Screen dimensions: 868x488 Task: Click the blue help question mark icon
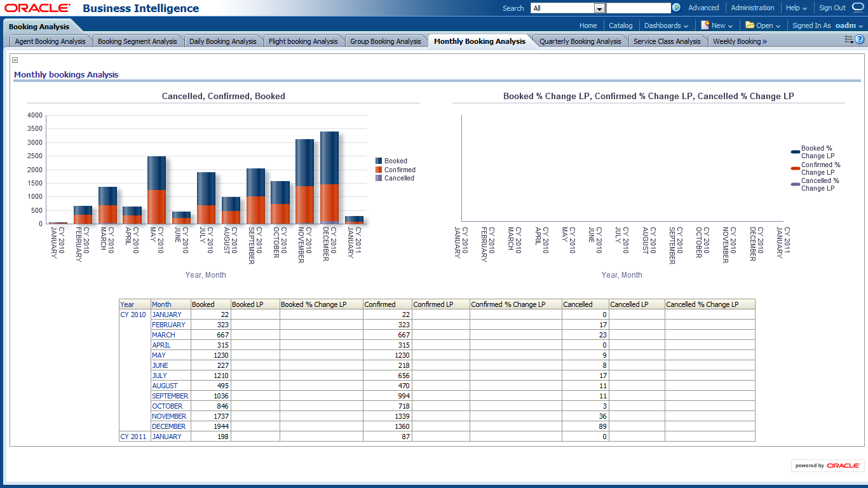point(859,39)
